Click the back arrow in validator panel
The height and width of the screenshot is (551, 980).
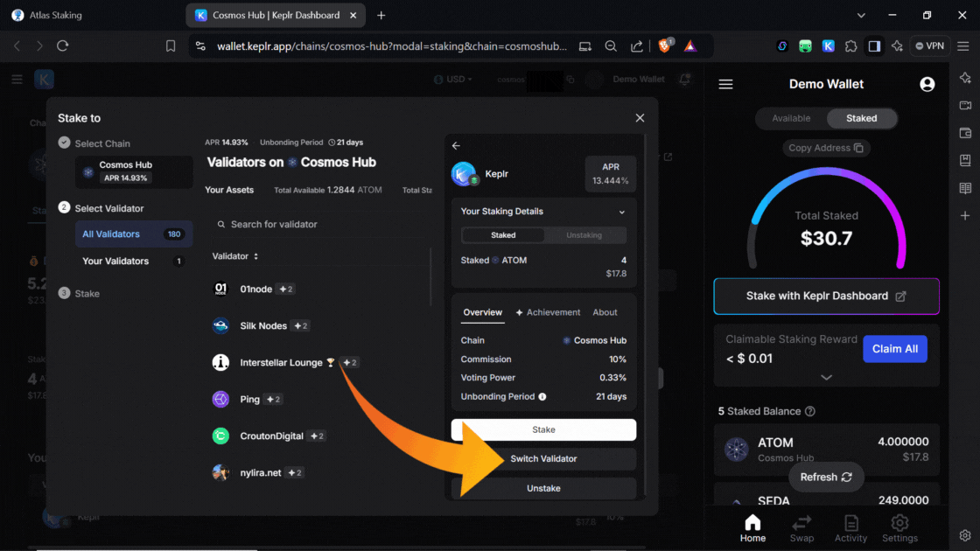click(456, 146)
